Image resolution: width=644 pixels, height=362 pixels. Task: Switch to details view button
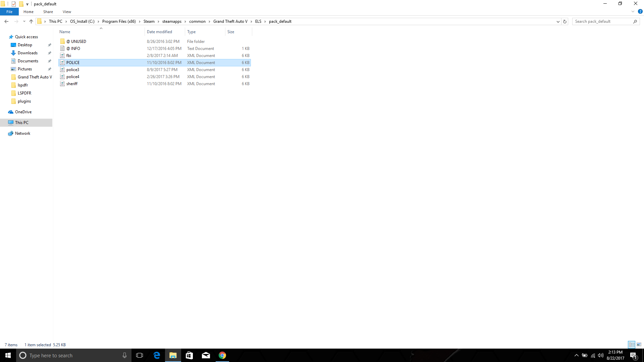pyautogui.click(x=632, y=345)
